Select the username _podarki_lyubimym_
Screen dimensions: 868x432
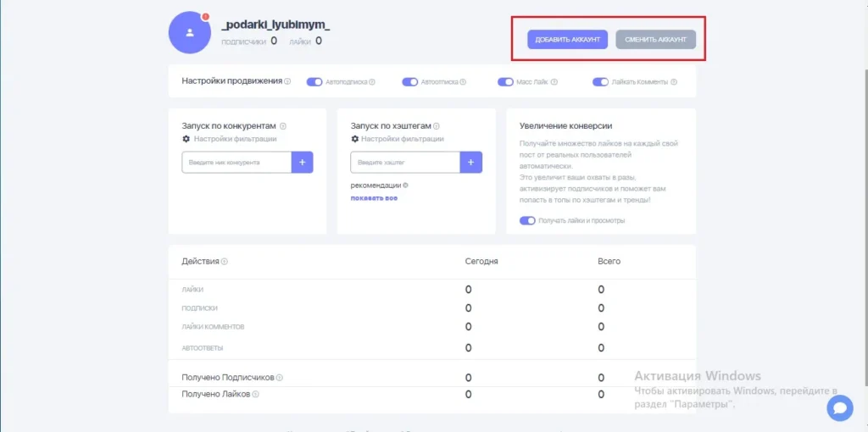pos(275,25)
